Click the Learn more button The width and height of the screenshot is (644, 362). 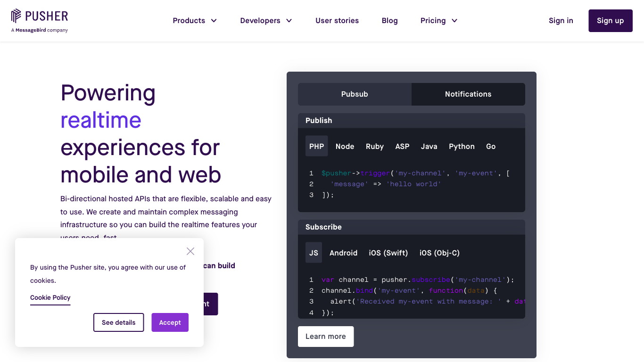tap(326, 337)
